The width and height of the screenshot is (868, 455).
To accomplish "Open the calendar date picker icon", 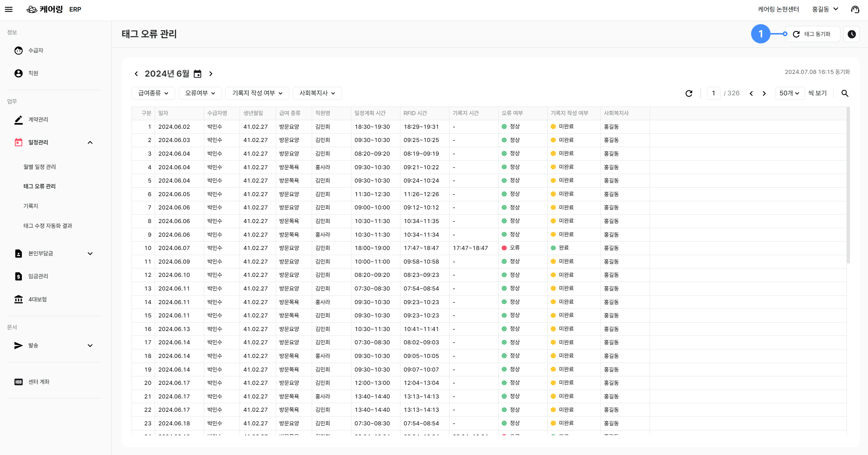I will [197, 74].
